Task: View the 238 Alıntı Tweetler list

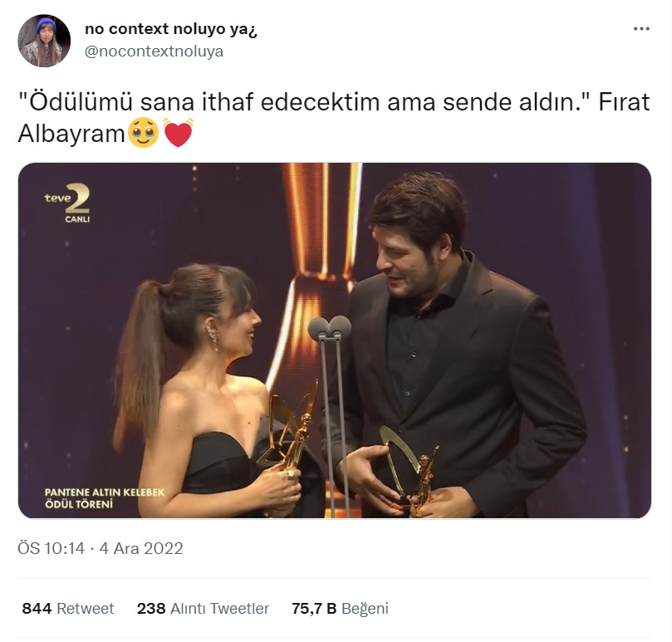Action: (x=203, y=609)
